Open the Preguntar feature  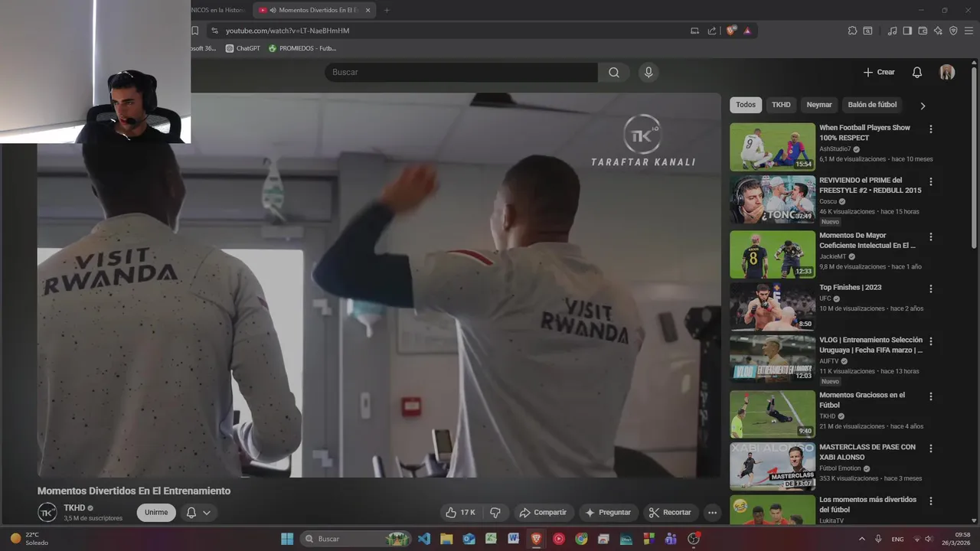(609, 513)
